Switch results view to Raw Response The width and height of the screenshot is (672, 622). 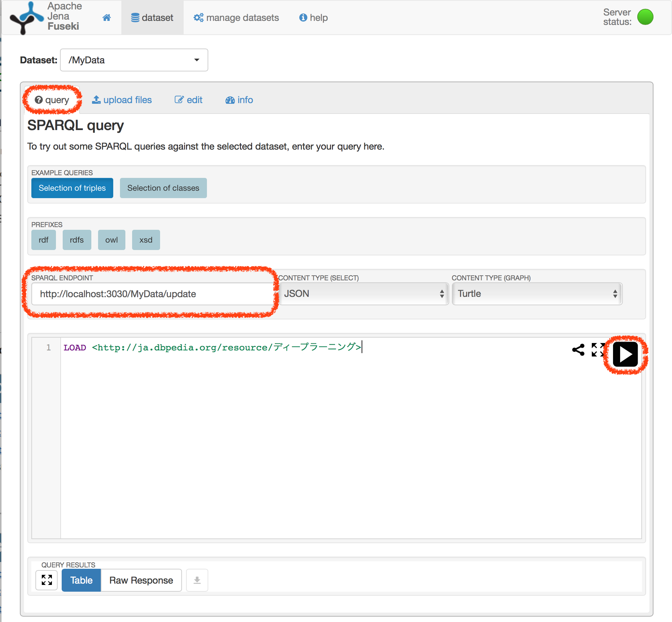pos(141,580)
